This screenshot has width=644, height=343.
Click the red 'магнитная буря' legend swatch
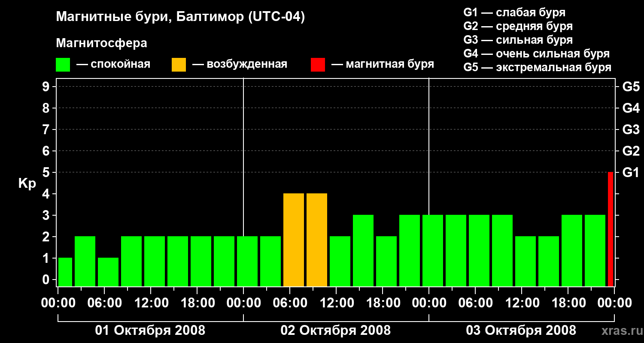point(318,65)
